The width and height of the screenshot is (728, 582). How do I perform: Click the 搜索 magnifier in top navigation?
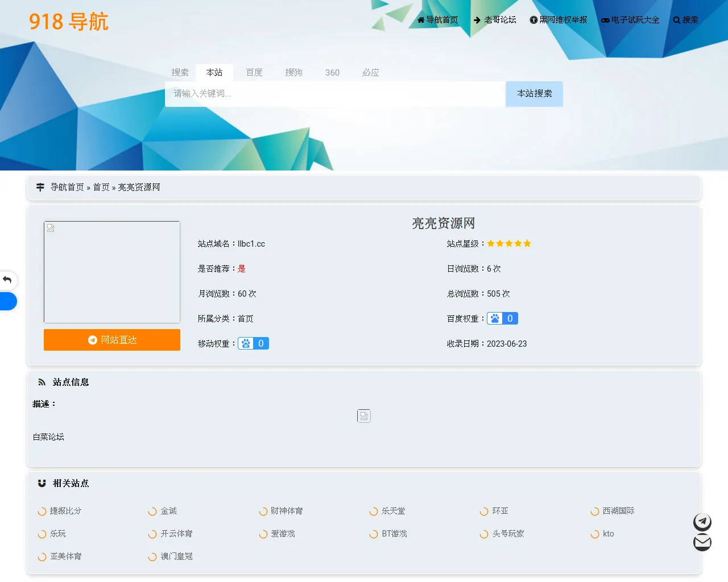[x=685, y=20]
